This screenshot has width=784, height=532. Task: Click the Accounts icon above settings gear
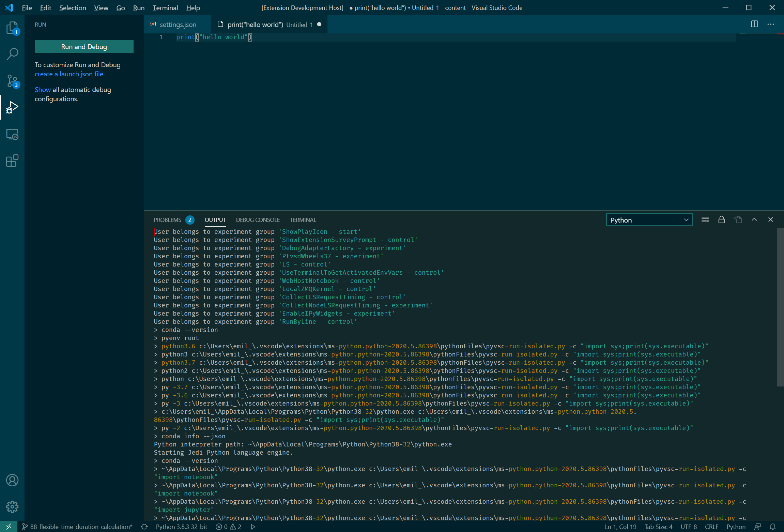[x=12, y=480]
